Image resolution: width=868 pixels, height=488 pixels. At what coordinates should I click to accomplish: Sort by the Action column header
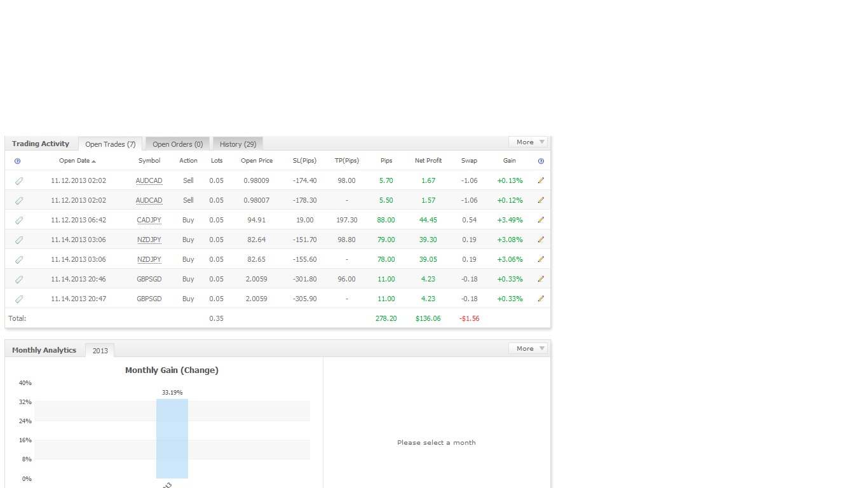click(x=188, y=161)
